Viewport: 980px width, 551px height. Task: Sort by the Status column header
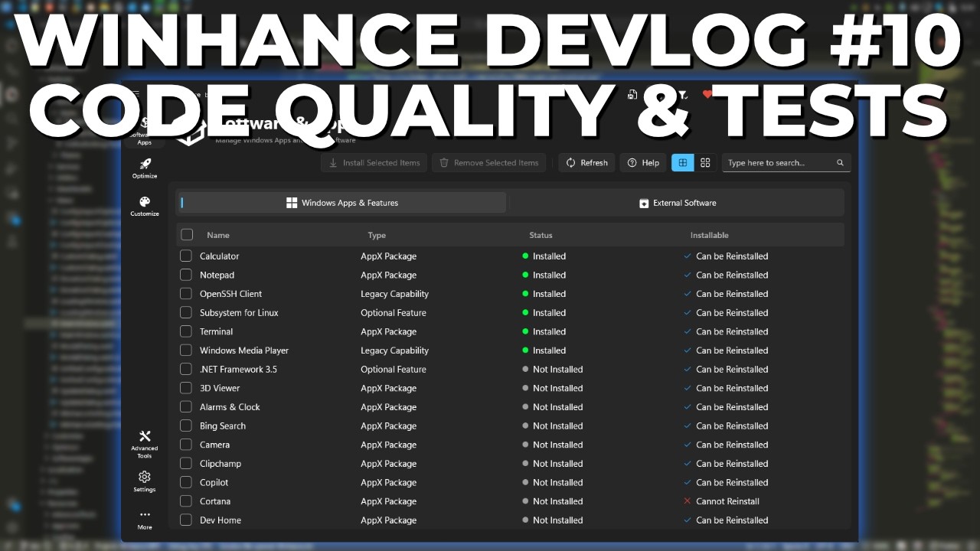(x=541, y=235)
